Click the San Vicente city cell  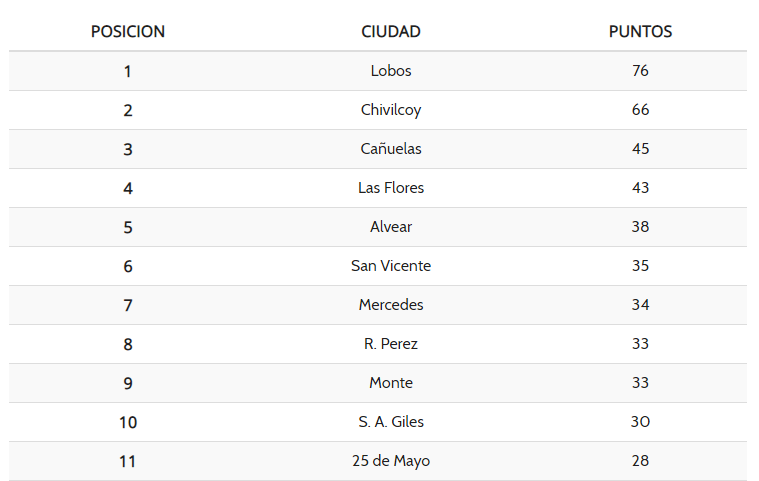click(391, 266)
